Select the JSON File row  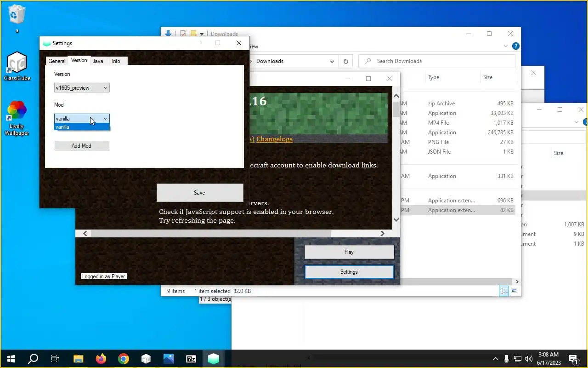457,152
